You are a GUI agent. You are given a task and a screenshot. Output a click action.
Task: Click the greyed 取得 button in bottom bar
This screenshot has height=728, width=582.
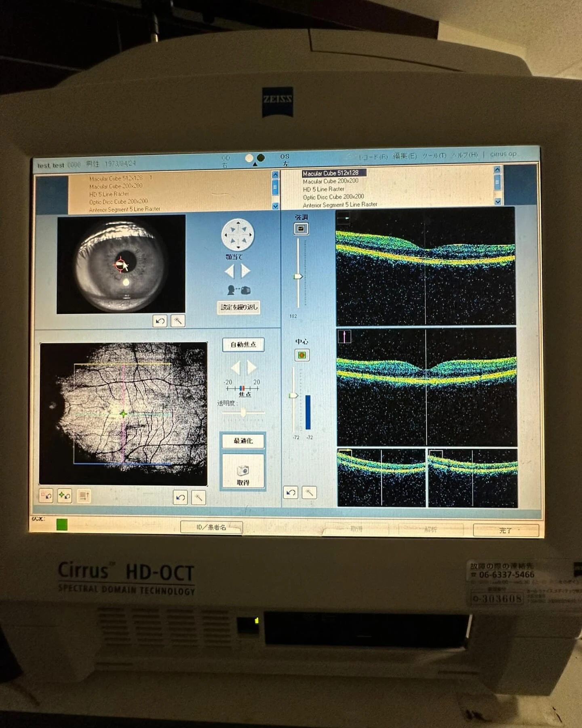pos(356,529)
